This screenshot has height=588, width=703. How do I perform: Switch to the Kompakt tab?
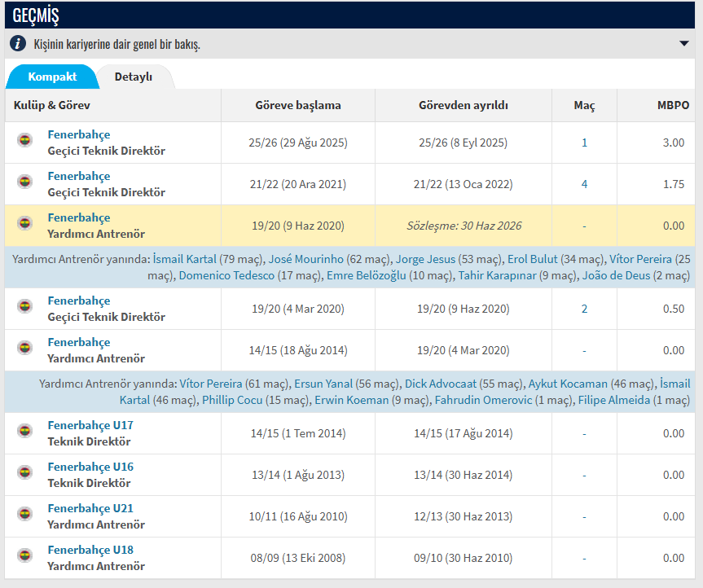click(52, 77)
